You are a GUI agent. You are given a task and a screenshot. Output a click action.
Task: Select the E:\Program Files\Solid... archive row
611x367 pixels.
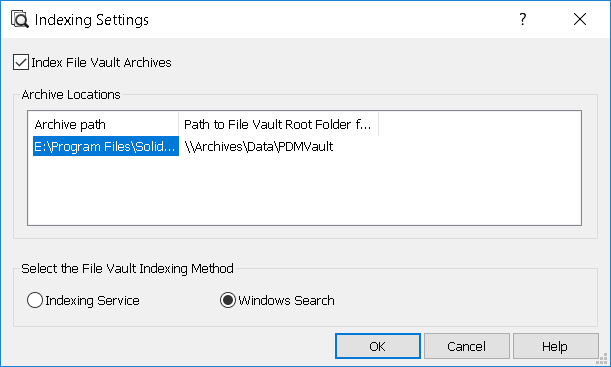tap(106, 146)
